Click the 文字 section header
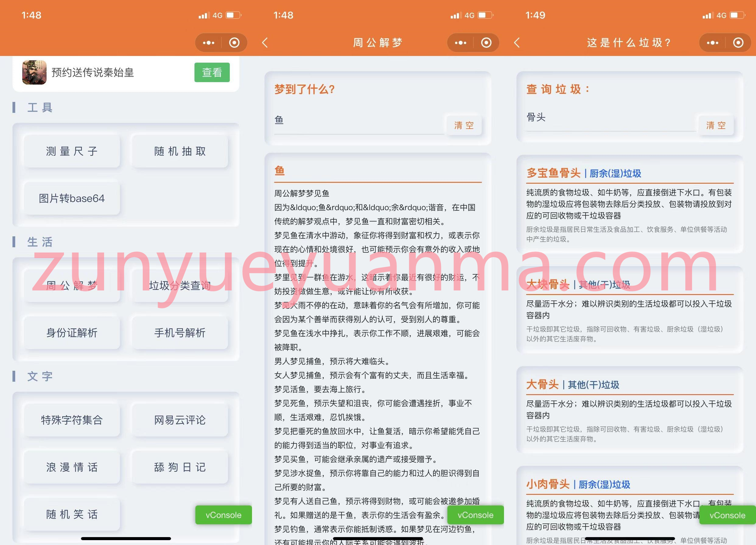The height and width of the screenshot is (545, 756). coord(40,377)
